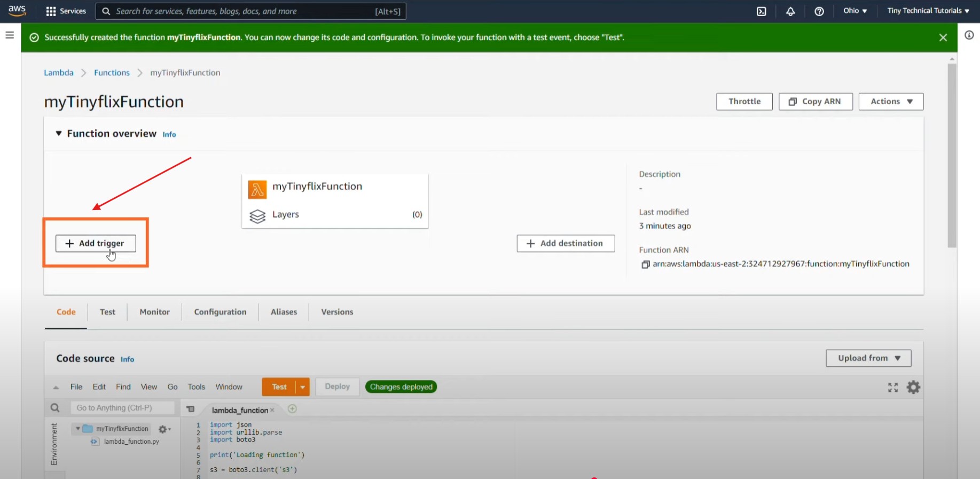Click the editor search magnifier icon
This screenshot has width=980, height=479.
[55, 408]
